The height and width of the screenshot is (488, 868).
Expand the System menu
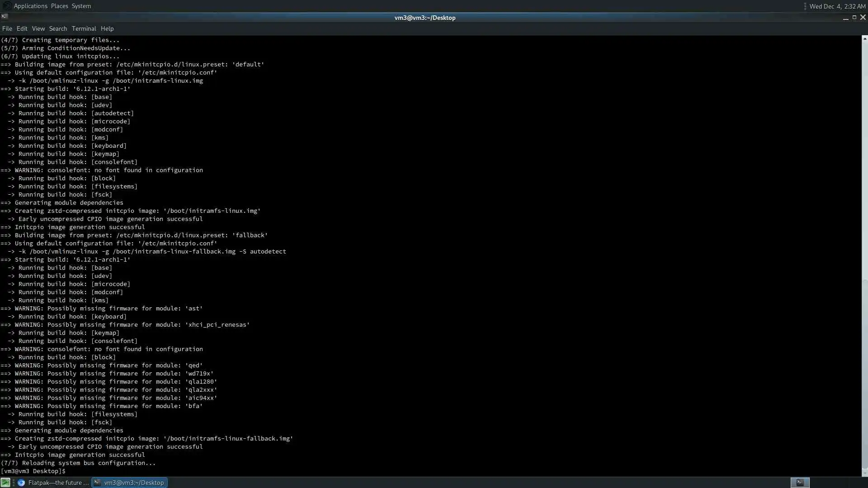81,6
